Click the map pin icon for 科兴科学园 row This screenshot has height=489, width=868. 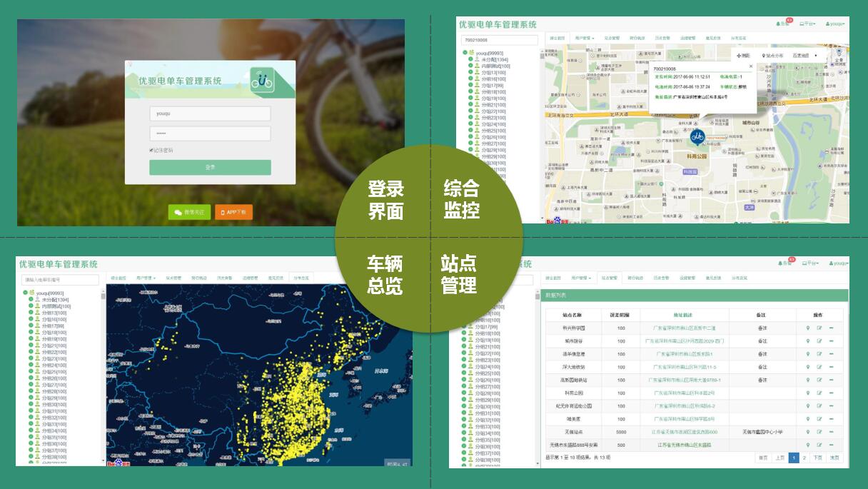tap(808, 328)
